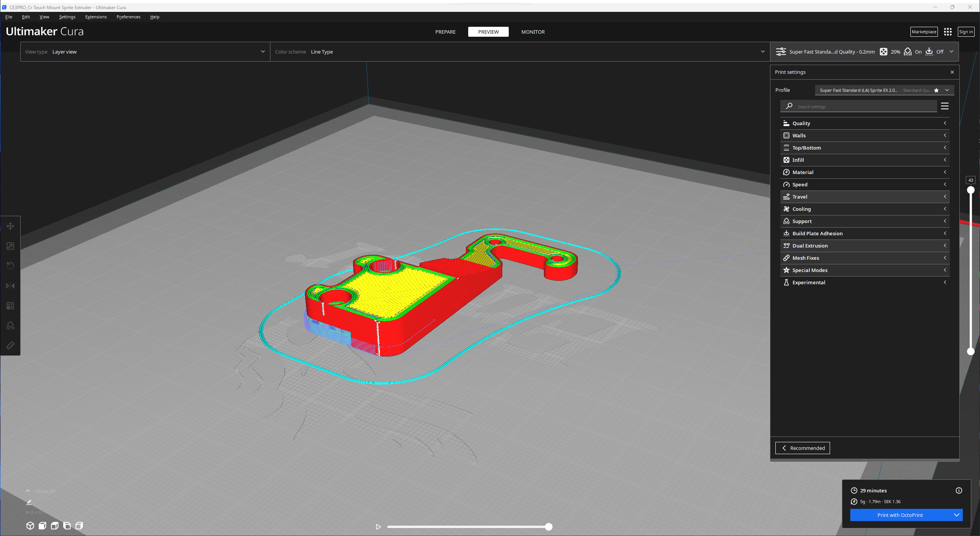Open the application switcher grid icon
980x536 pixels.
[947, 32]
